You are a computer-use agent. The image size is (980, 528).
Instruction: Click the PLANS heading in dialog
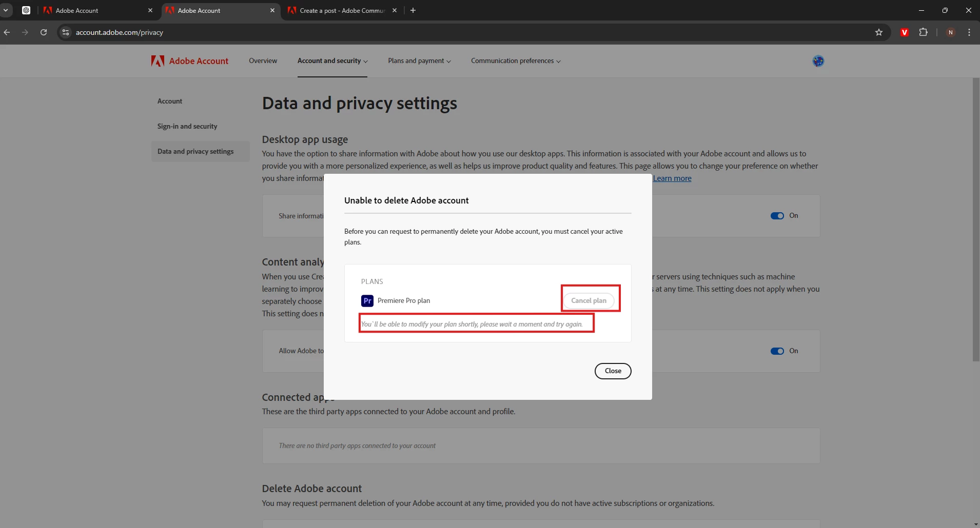point(372,282)
